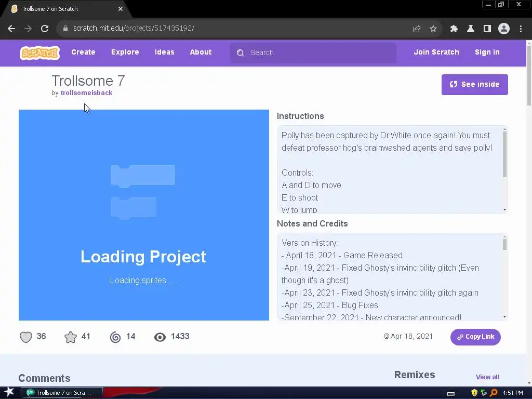Click View all next to Remixes

[x=487, y=377]
